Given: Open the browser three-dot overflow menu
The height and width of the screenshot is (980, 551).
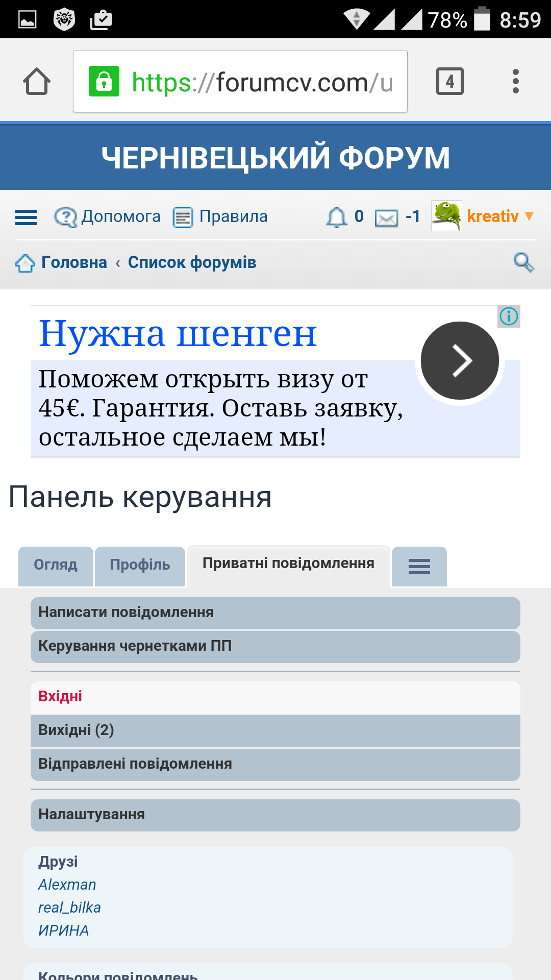Looking at the screenshot, I should (x=515, y=82).
